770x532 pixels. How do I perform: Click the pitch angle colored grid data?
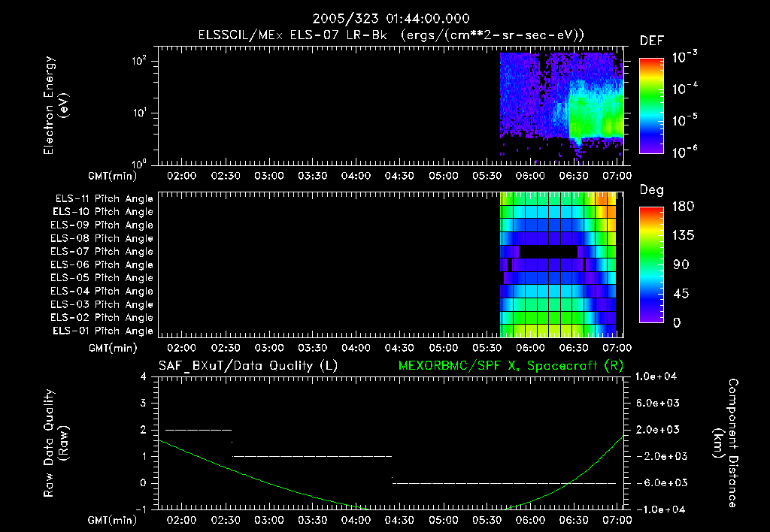[558, 265]
